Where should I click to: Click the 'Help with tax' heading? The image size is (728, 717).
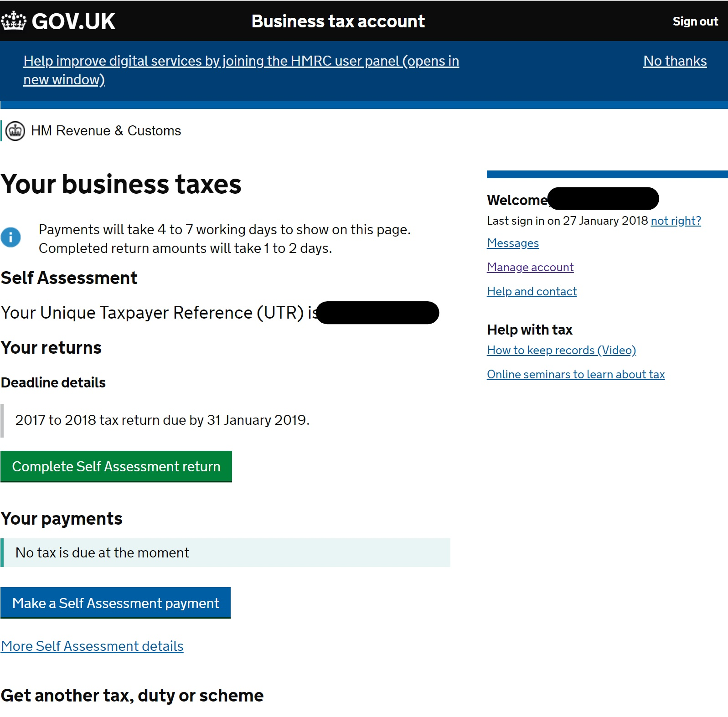point(530,330)
